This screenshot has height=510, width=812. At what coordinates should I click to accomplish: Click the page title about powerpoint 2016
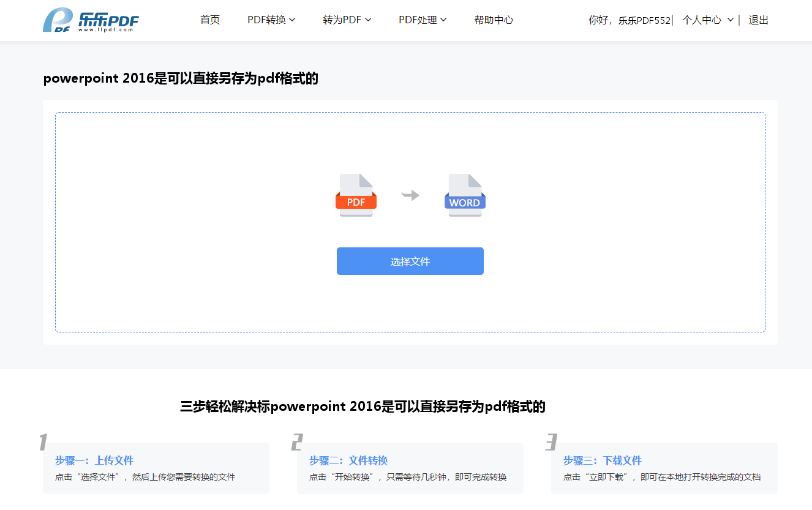coord(181,78)
